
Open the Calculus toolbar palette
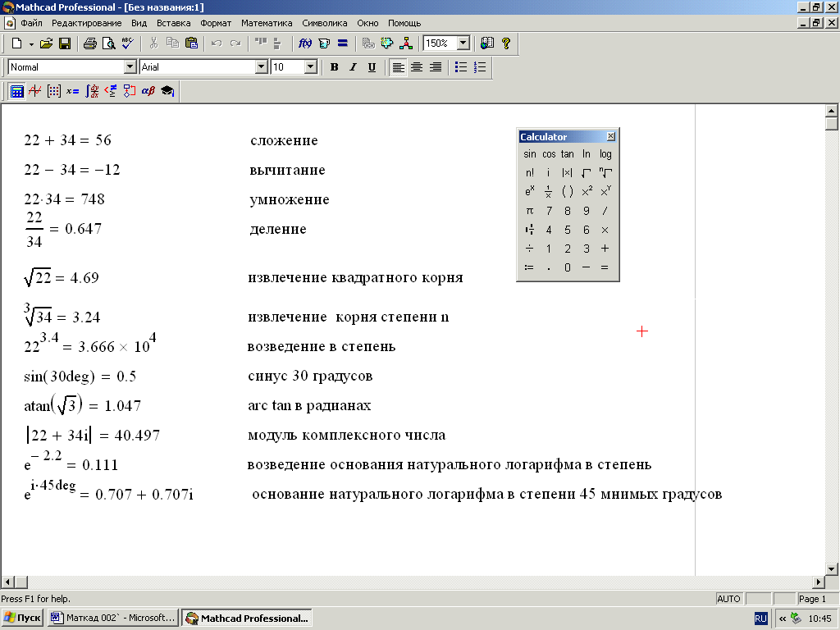[92, 91]
